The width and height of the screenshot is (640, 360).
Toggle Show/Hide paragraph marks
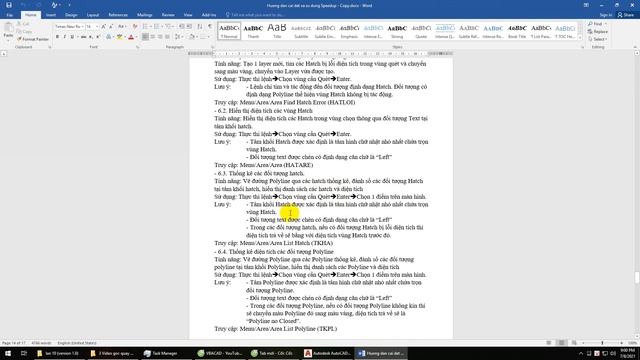210,27
